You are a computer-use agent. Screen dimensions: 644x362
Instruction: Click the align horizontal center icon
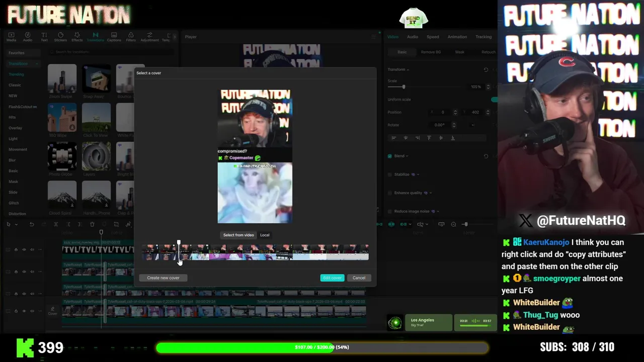(x=406, y=138)
